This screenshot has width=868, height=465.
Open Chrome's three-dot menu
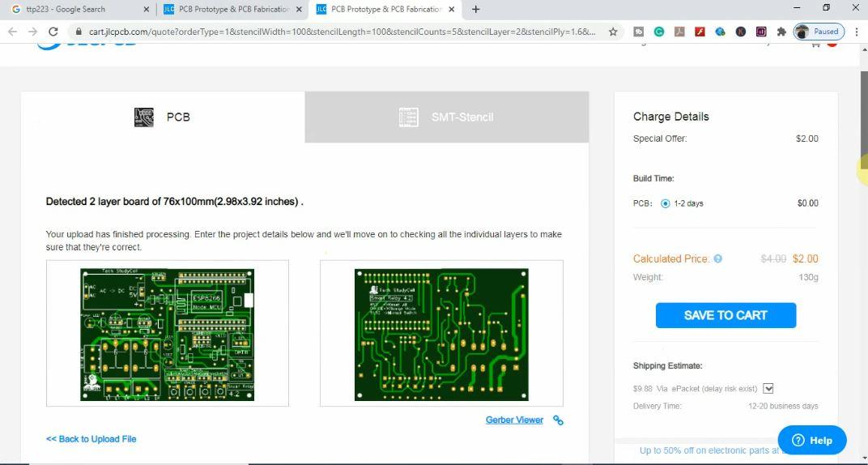tap(856, 32)
